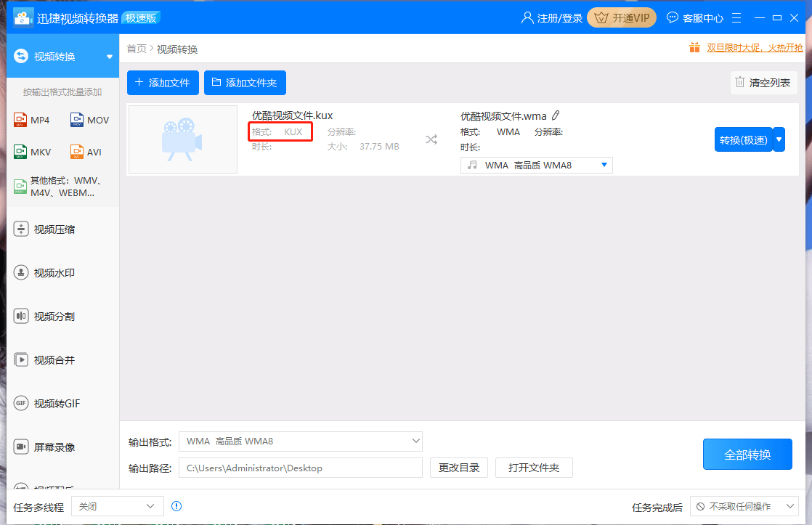This screenshot has height=525, width=812.
Task: Click the 优酷视频文件.wma output name
Action: [x=503, y=116]
